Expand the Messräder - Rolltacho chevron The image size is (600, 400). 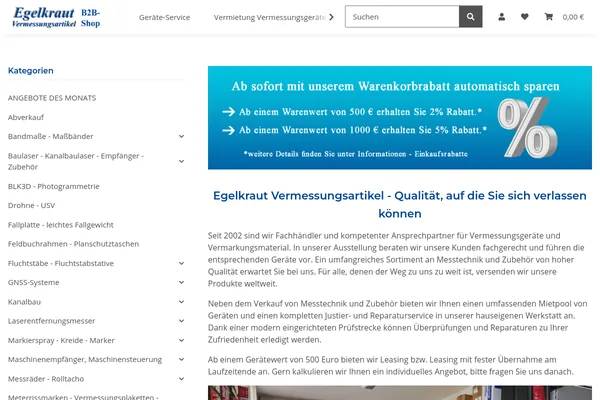[181, 379]
